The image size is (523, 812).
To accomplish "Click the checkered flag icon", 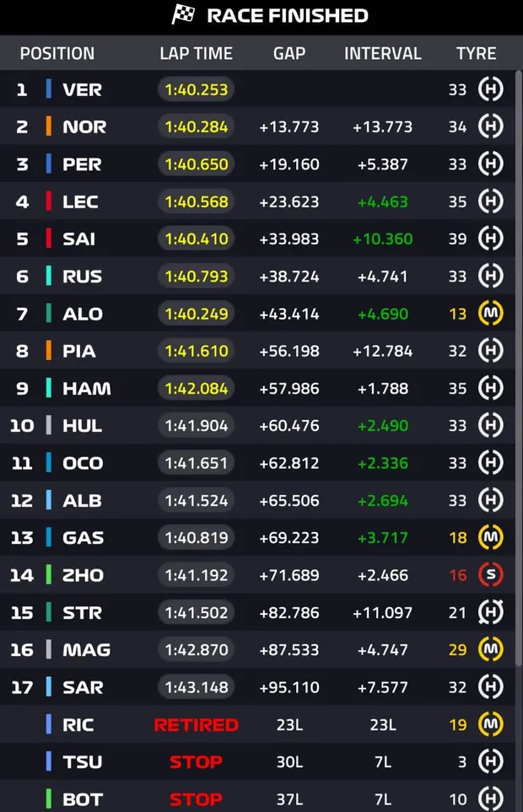I will [x=184, y=14].
